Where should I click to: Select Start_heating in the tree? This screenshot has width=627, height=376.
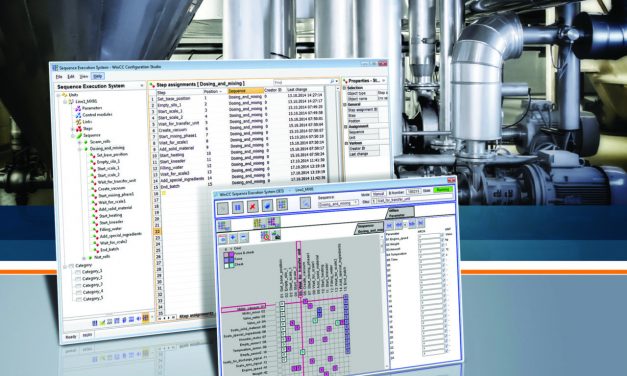click(x=111, y=216)
